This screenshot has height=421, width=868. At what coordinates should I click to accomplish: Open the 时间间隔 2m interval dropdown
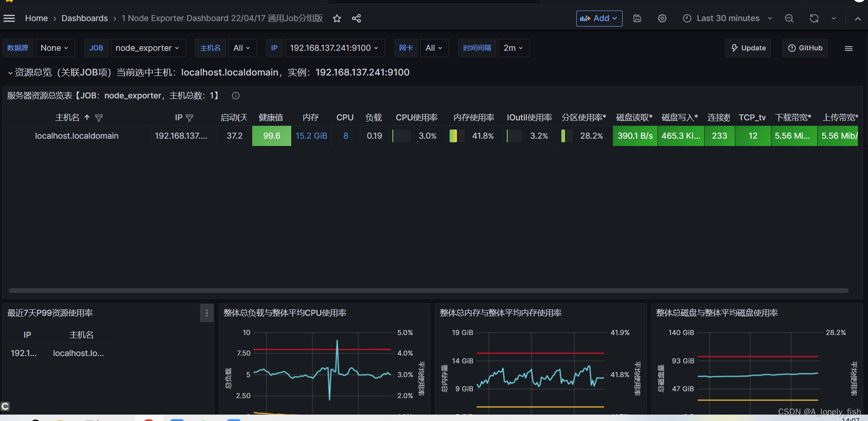[x=513, y=48]
